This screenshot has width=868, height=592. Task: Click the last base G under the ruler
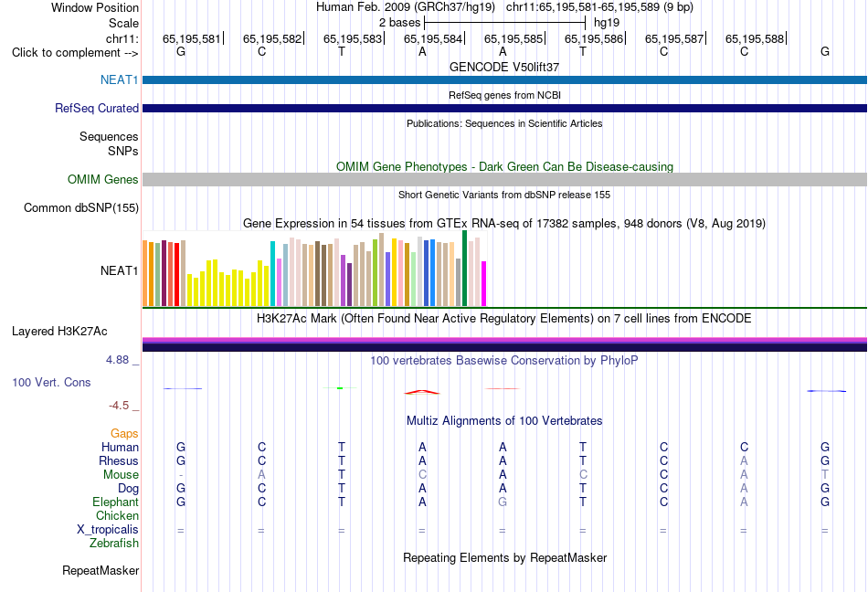click(825, 51)
